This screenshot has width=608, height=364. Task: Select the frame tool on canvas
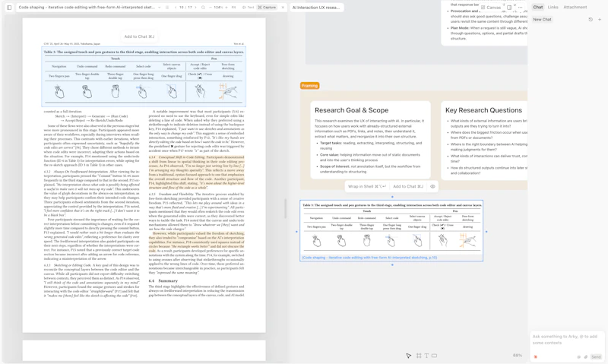point(419,356)
